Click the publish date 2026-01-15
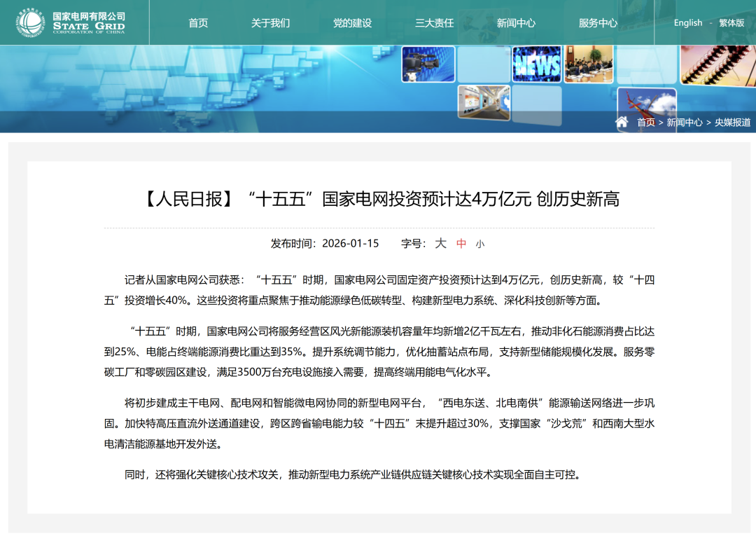 [x=351, y=243]
